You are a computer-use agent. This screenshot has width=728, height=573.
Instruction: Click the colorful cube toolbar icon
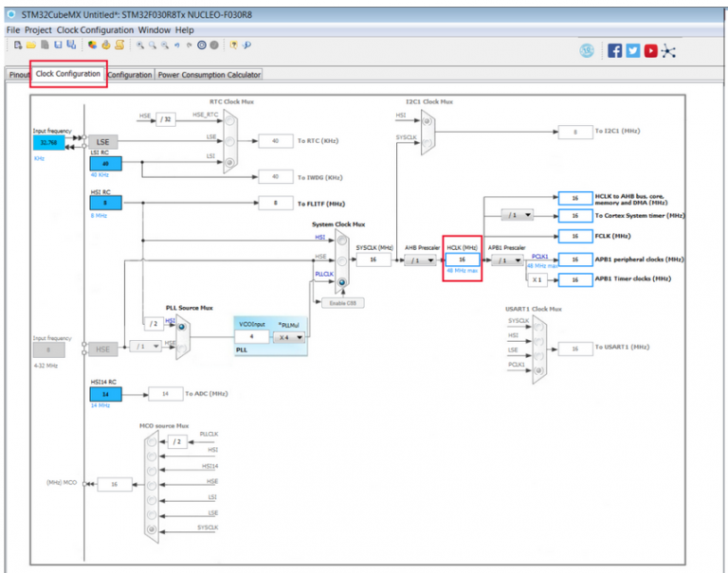pos(92,45)
